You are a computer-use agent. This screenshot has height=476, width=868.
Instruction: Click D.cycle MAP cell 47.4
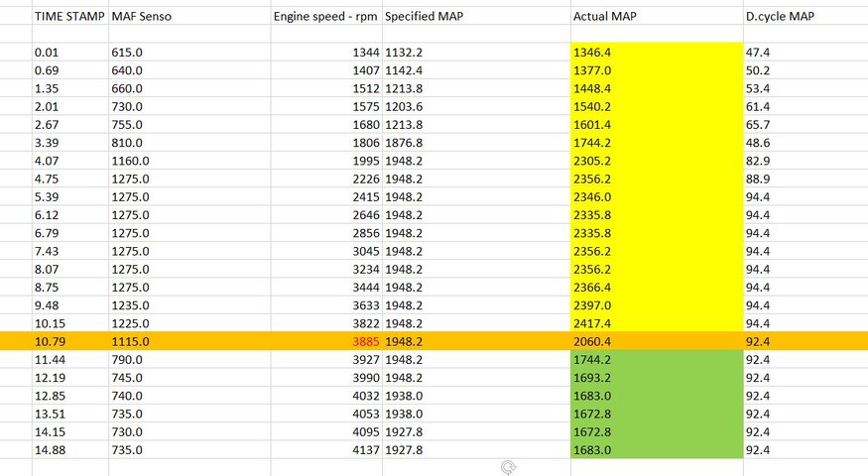pyautogui.click(x=806, y=52)
